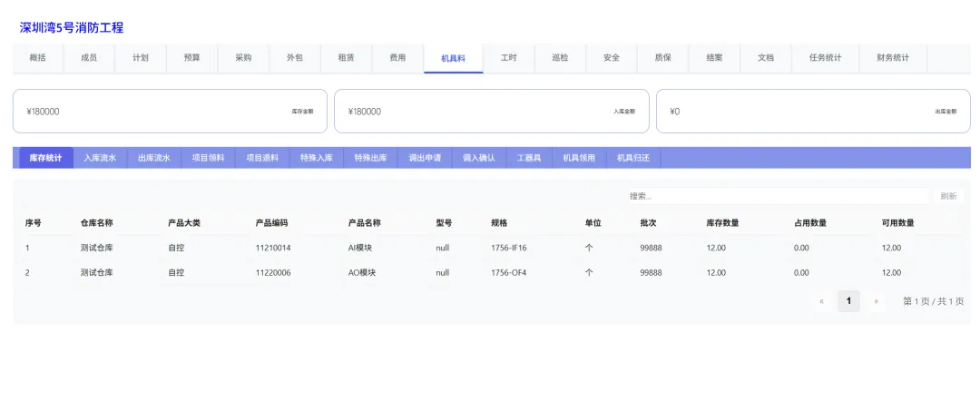Switch to the 租赁 tab

(347, 58)
